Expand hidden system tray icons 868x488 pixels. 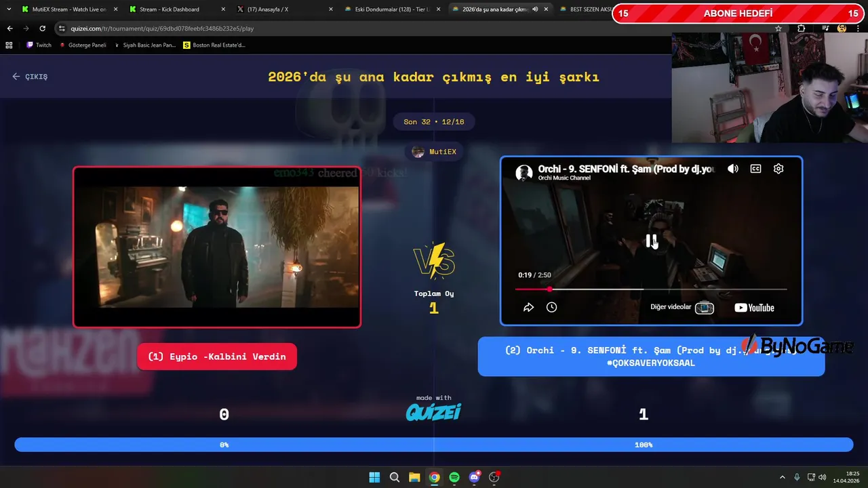pyautogui.click(x=782, y=477)
